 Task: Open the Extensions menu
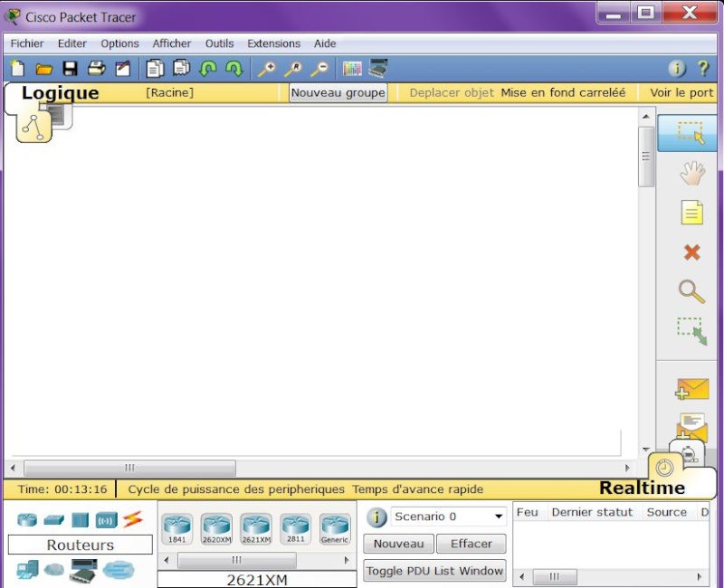pyautogui.click(x=274, y=43)
